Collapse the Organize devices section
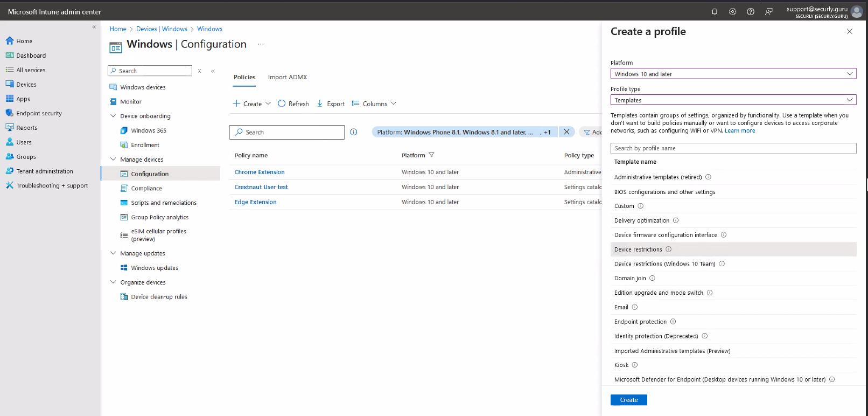 pos(113,282)
